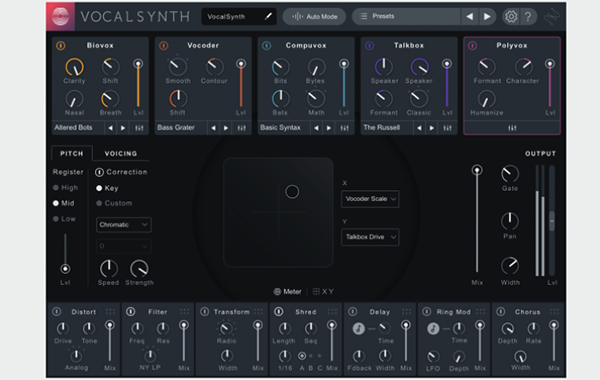
Task: Open Biovox advanced settings sliders icon
Action: point(139,128)
